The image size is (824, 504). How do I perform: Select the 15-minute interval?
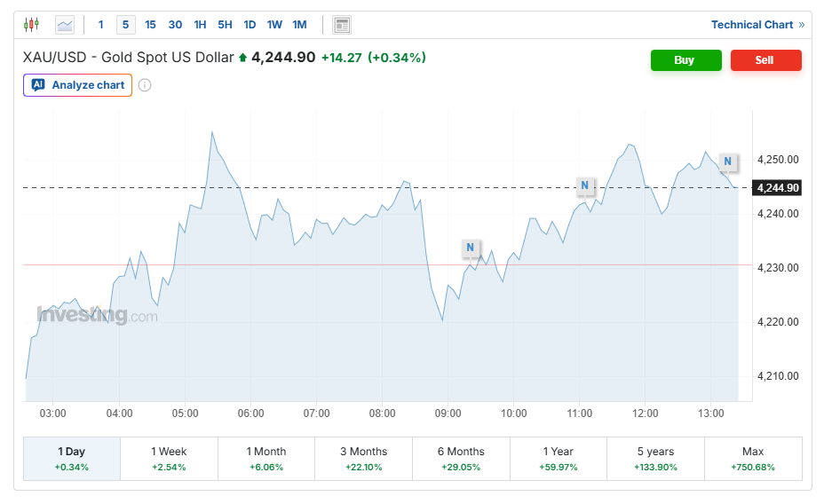point(150,25)
